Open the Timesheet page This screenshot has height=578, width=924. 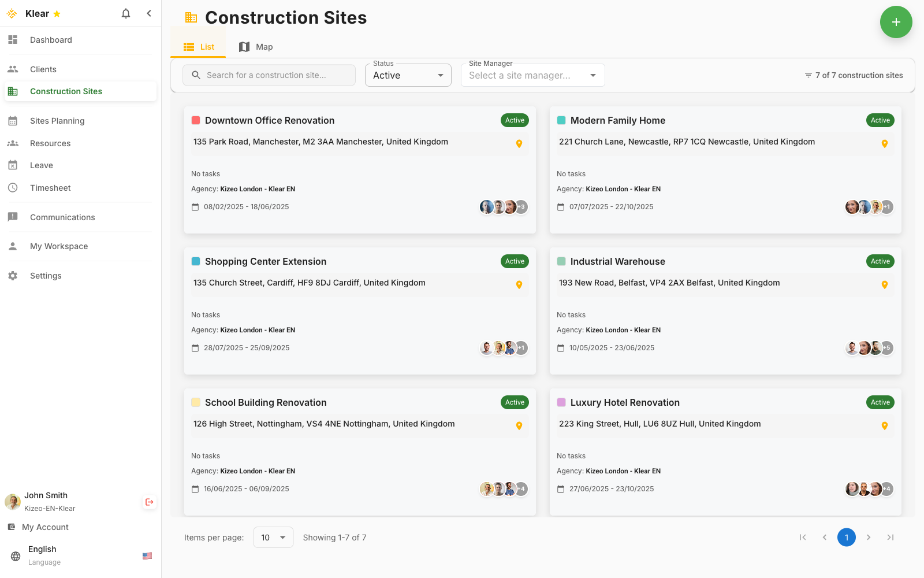pos(50,187)
